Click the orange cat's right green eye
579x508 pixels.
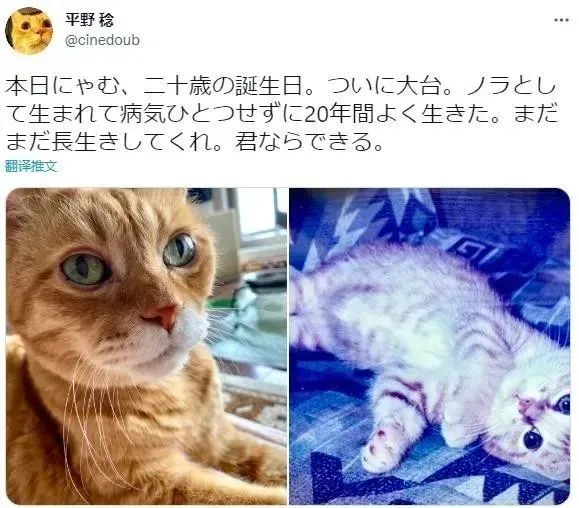click(x=179, y=250)
